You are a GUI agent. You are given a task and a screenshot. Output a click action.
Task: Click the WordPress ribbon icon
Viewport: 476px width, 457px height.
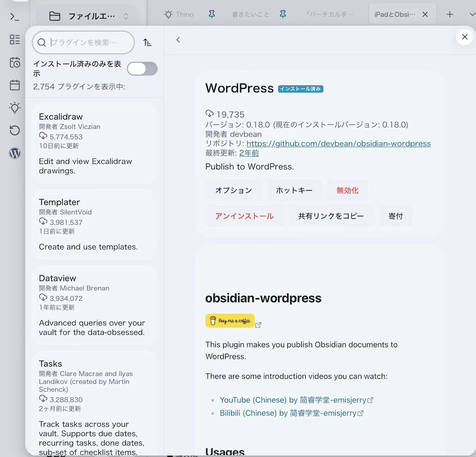(x=15, y=153)
